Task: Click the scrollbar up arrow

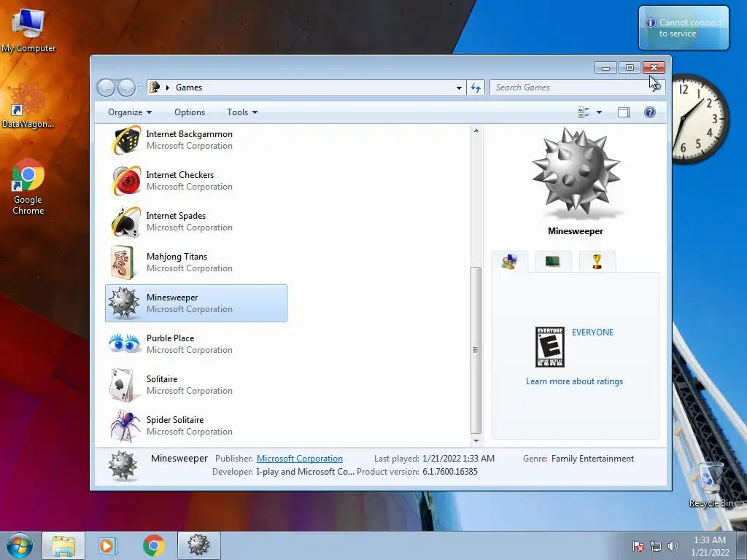Action: (x=476, y=131)
